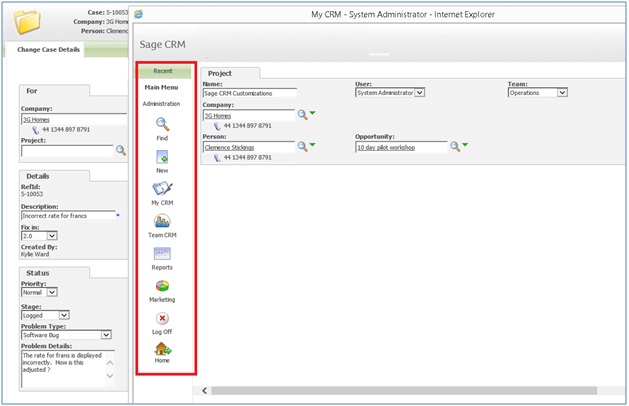The height and width of the screenshot is (406, 629).
Task: Select the Status panel tab
Action: (38, 273)
